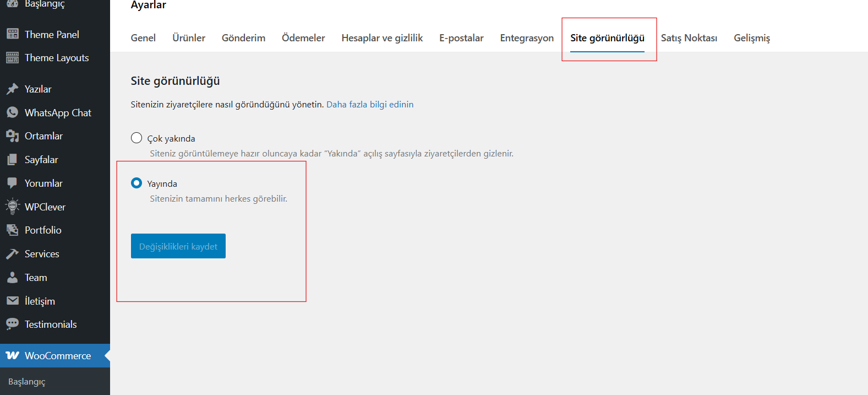868x395 pixels.
Task: Open the Hesaplar ve gizlilik tab
Action: [382, 38]
